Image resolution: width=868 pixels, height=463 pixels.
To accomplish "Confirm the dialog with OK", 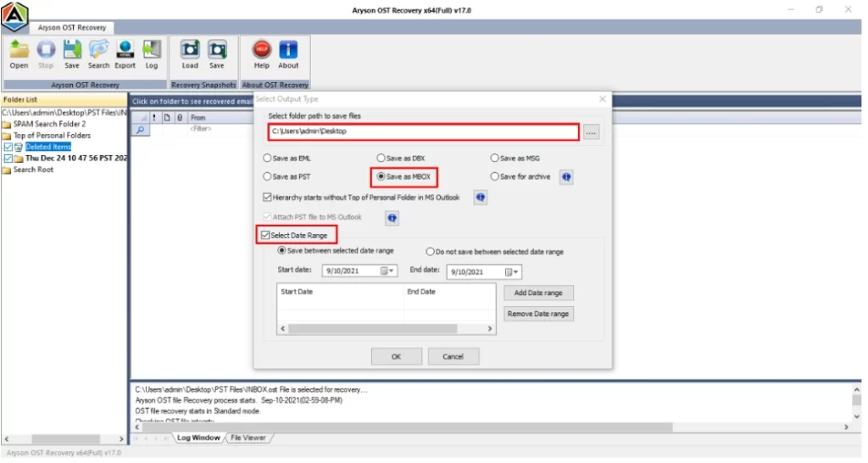I will pos(397,357).
